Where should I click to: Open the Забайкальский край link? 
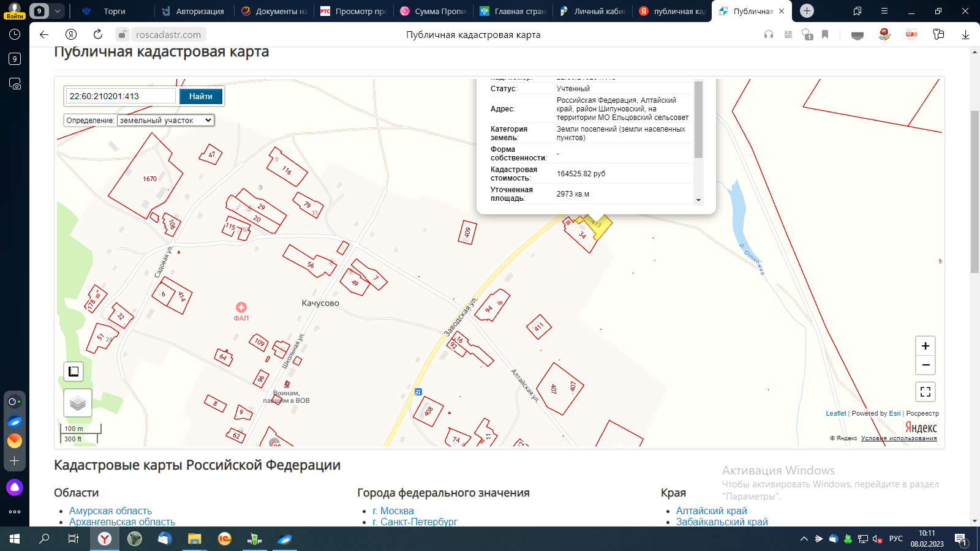722,522
